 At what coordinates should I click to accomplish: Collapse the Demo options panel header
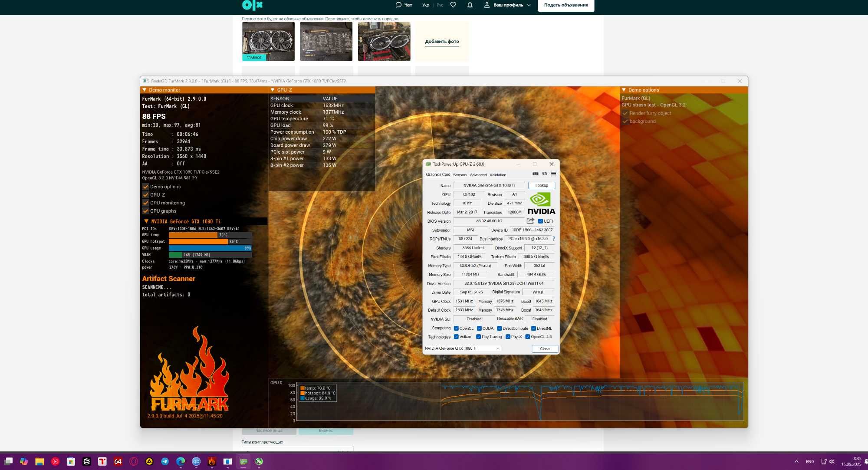[624, 90]
